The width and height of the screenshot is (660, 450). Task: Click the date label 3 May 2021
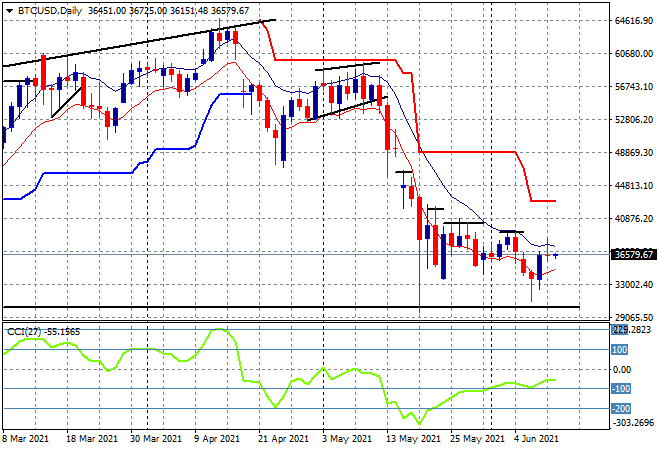point(347,439)
